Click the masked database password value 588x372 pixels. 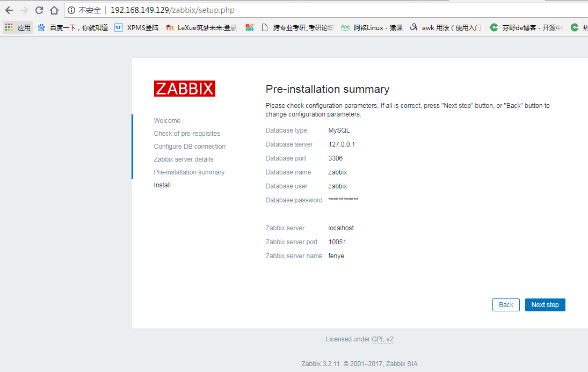[x=343, y=200]
